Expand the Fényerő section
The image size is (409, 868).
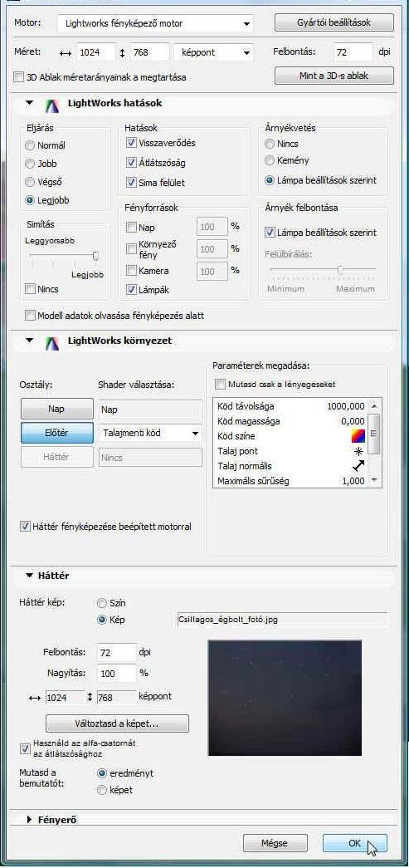(30, 819)
